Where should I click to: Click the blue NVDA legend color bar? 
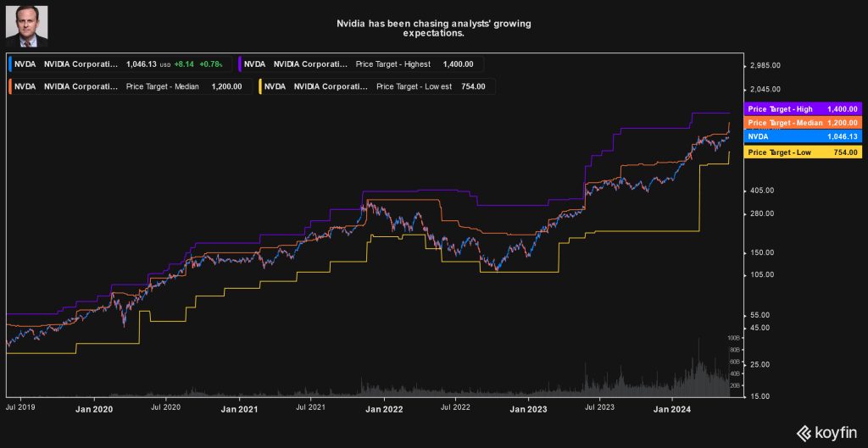click(9, 64)
